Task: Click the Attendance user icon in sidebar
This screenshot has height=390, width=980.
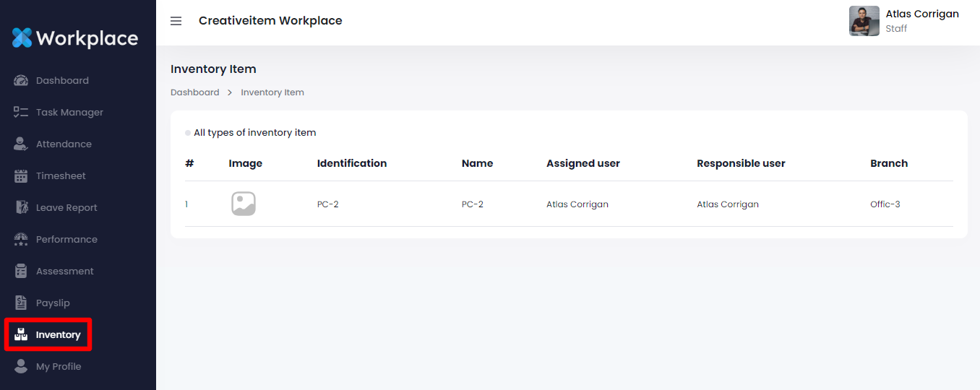Action: click(21, 144)
